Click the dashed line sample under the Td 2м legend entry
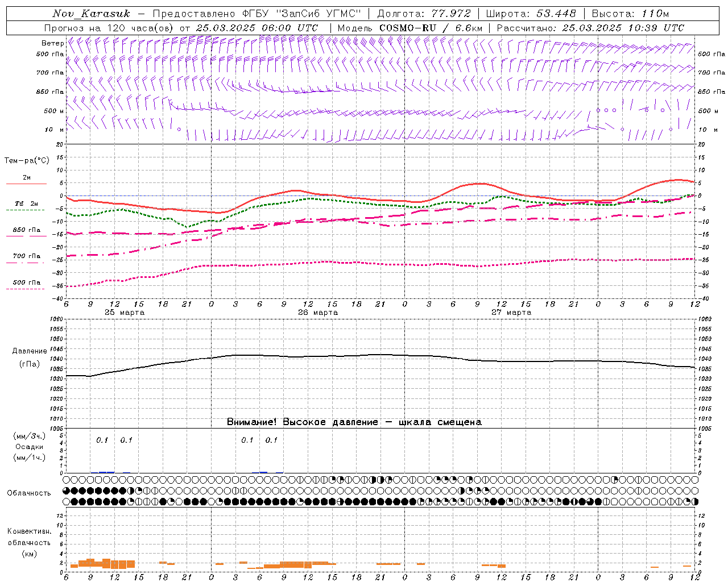 [x=26, y=210]
